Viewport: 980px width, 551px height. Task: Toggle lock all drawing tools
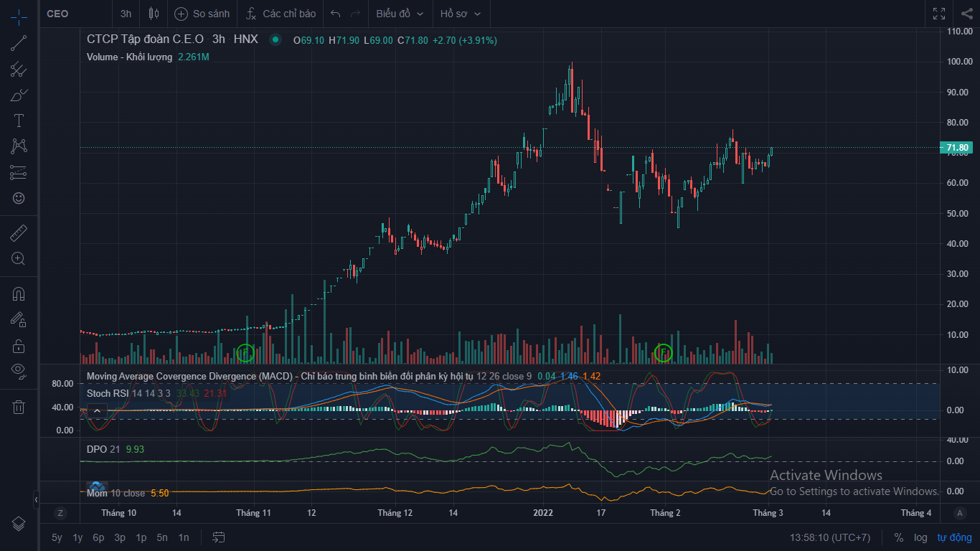pos(19,346)
